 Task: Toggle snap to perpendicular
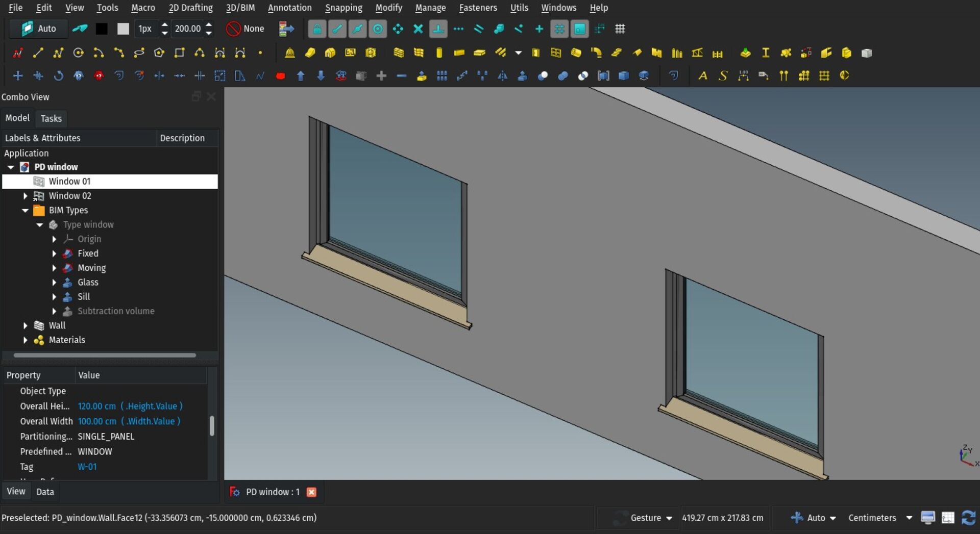(438, 29)
